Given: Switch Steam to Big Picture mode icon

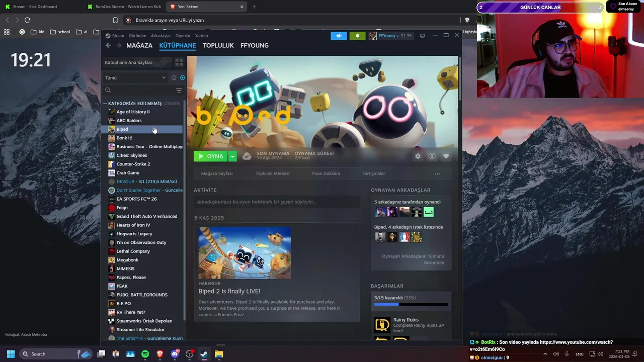Looking at the screenshot, I should [422, 36].
